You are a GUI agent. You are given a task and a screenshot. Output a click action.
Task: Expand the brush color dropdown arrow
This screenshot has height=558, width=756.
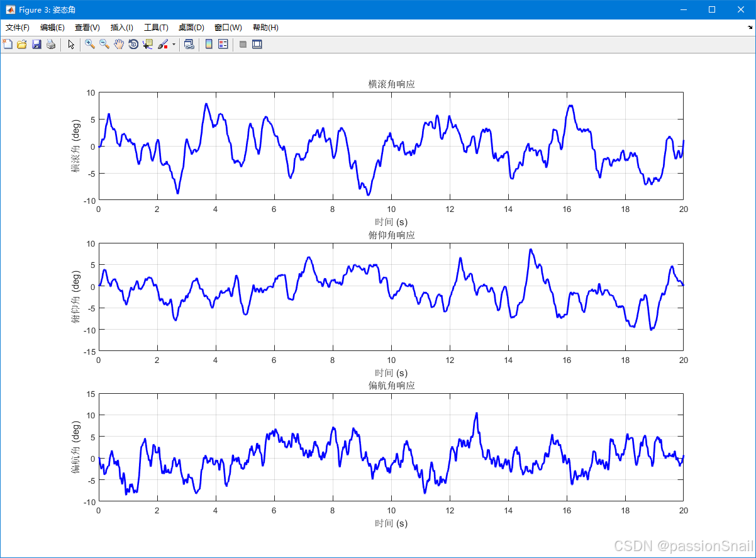174,45
